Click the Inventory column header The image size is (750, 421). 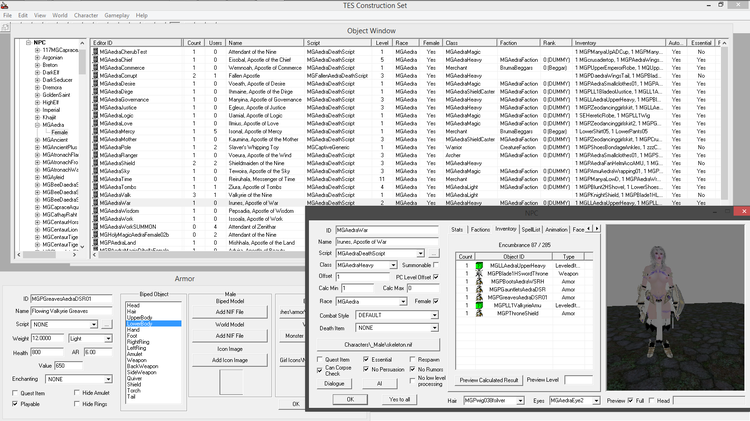pyautogui.click(x=619, y=43)
